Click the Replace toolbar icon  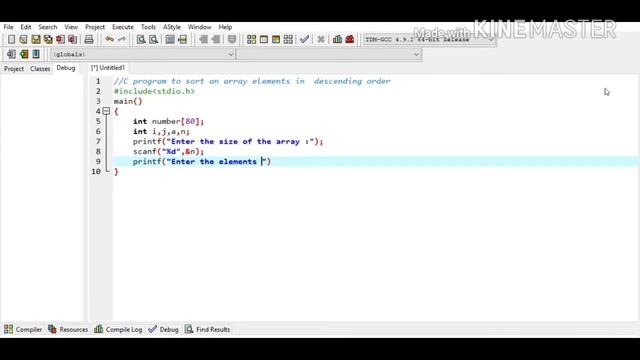pyautogui.click(x=153, y=39)
